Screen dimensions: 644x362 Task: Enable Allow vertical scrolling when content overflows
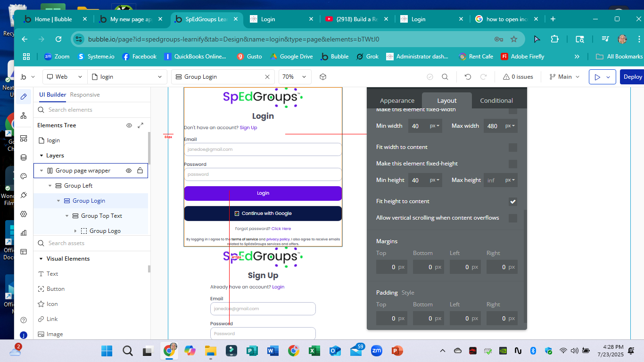pos(513,218)
